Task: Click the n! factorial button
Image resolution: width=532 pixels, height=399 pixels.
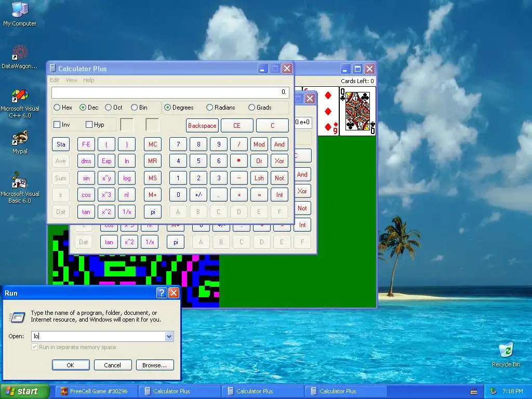Action: pyautogui.click(x=127, y=195)
